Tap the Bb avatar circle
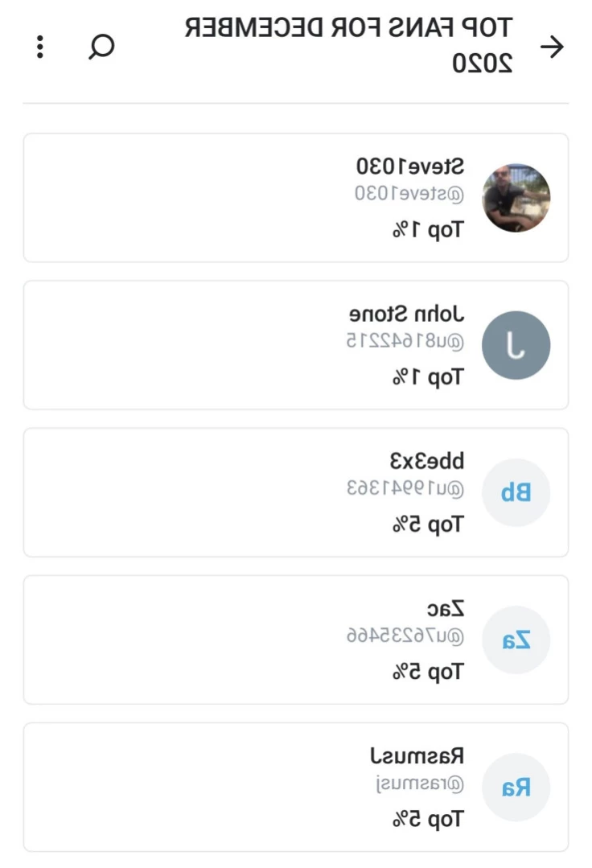The height and width of the screenshot is (868, 592). 516,492
